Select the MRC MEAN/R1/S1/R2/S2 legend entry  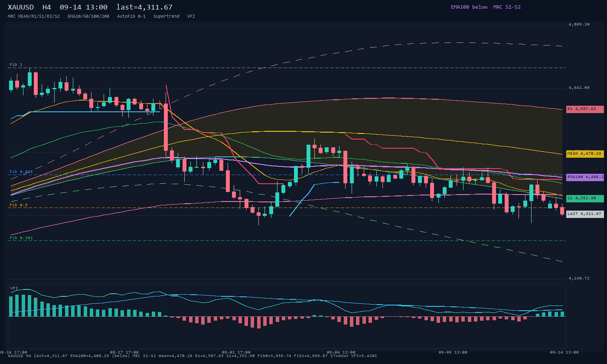(34, 16)
